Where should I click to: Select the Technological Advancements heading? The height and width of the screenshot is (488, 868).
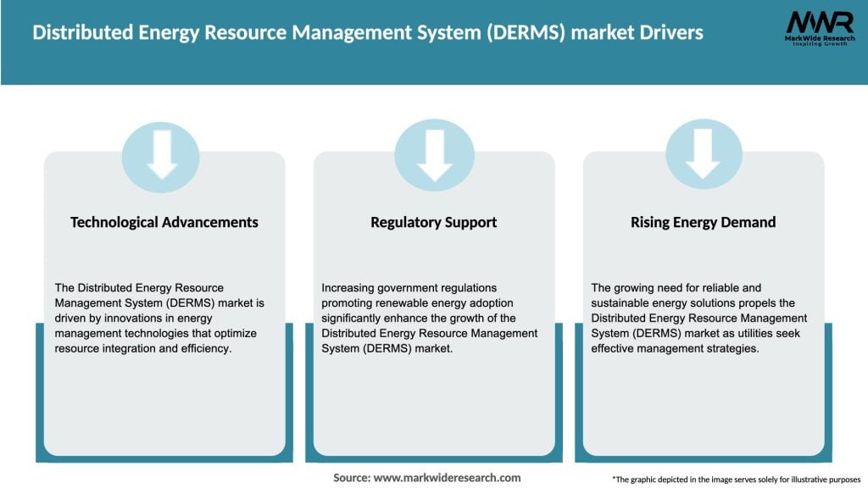click(163, 222)
